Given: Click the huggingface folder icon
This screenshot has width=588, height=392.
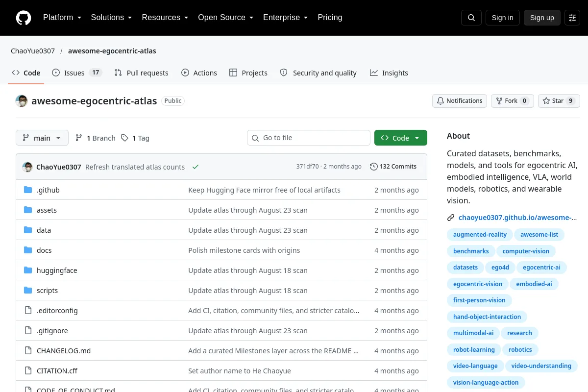Looking at the screenshot, I should 28,270.
